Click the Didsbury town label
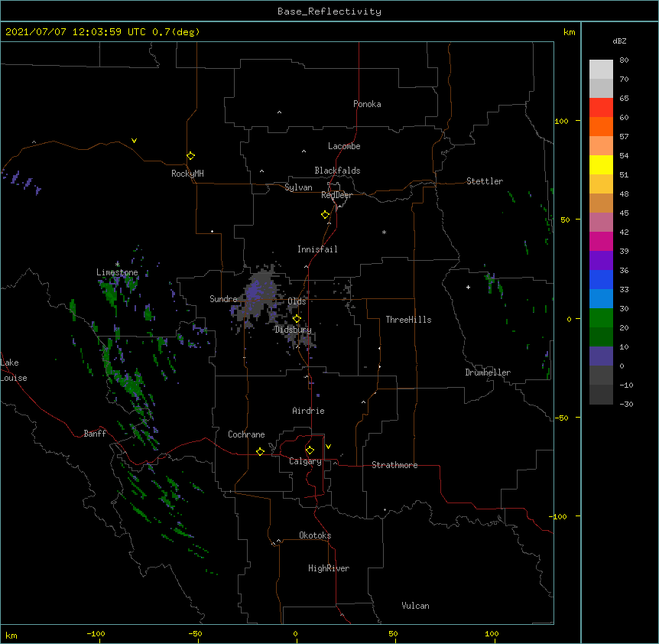Image resolution: width=659 pixels, height=644 pixels. click(293, 330)
